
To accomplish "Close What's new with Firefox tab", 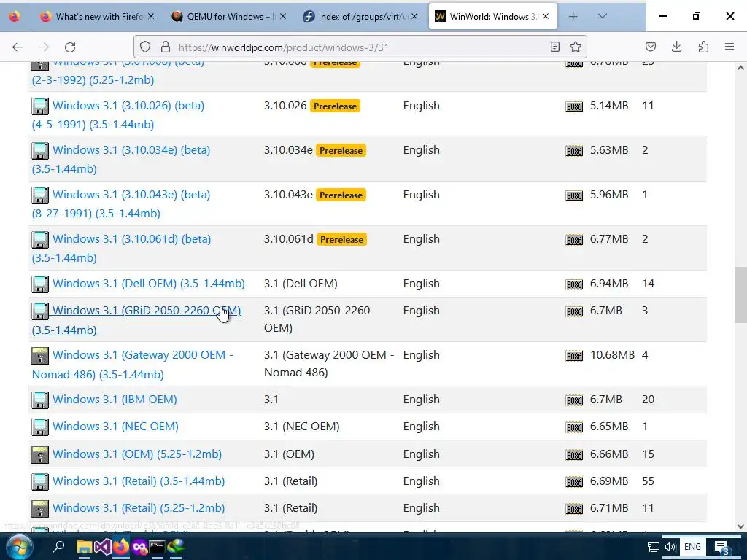I will [151, 16].
